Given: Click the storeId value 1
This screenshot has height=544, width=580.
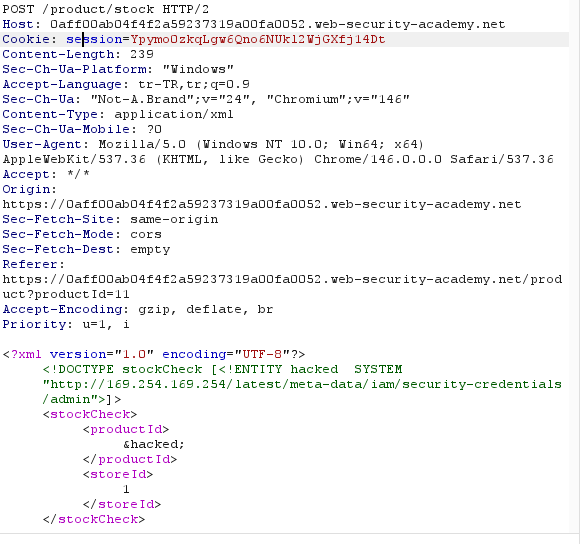Looking at the screenshot, I should (126, 489).
